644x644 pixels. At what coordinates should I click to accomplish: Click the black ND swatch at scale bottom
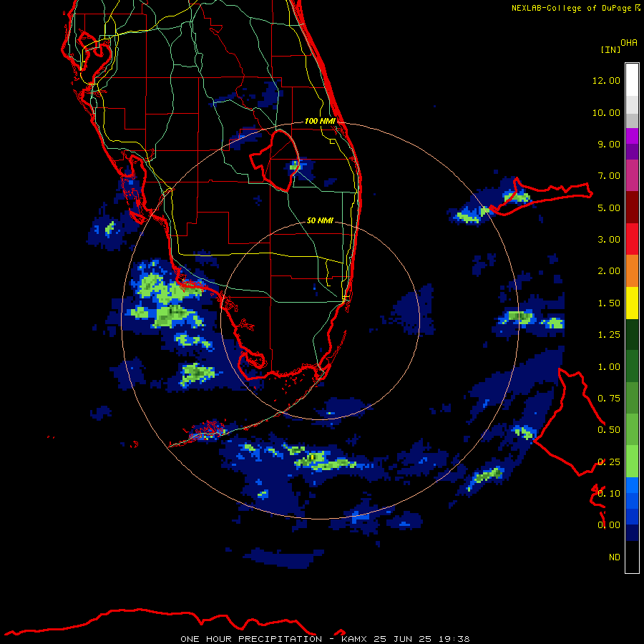(632, 557)
